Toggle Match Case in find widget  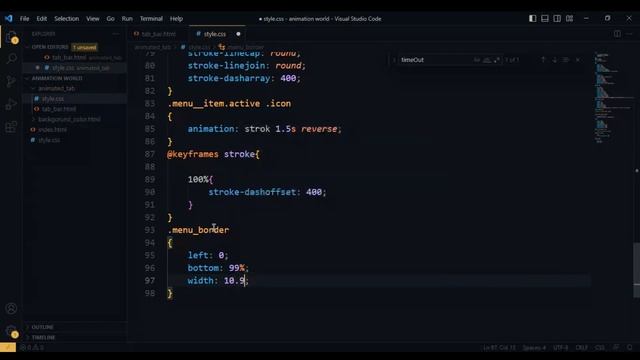pos(477,60)
